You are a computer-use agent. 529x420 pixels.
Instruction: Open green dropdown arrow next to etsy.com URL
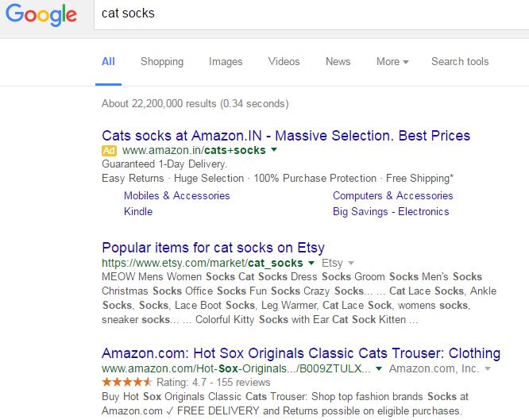pyautogui.click(x=311, y=263)
